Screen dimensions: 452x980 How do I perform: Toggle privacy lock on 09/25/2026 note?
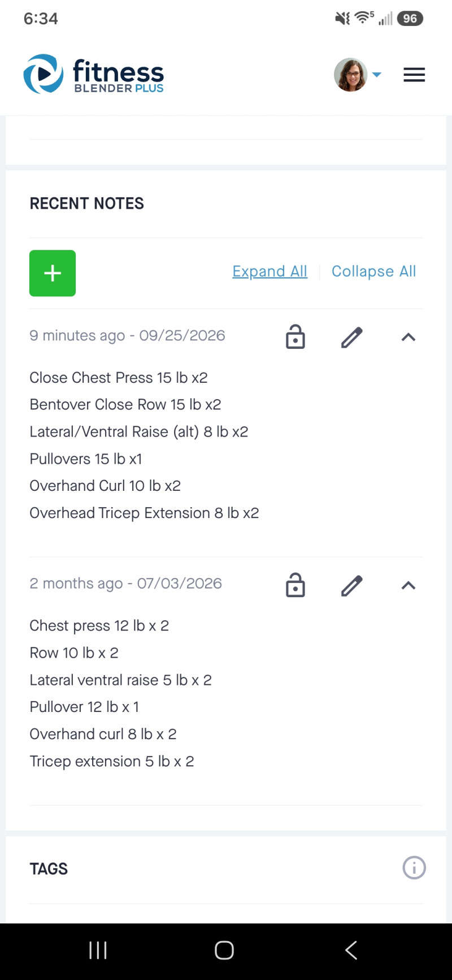[x=295, y=336]
